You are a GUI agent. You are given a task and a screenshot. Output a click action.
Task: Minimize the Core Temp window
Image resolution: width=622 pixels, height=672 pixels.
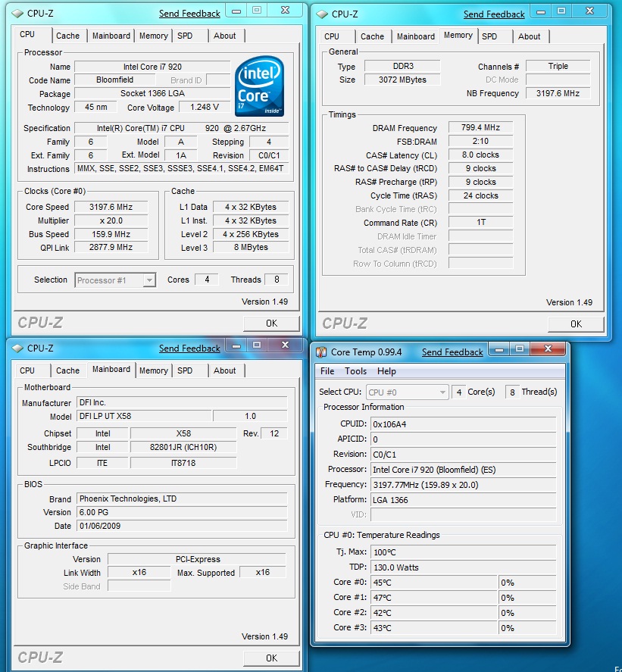499,350
